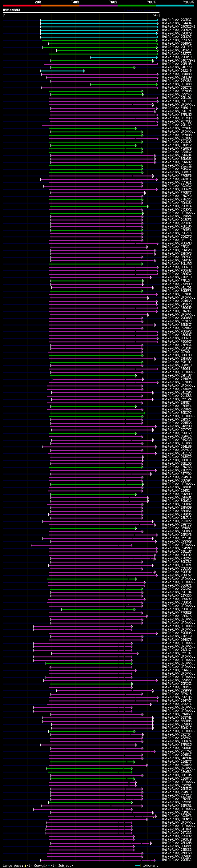The height and width of the screenshot is (868, 197).
Task: Open the UniRef100_B6SYH1 hit label
Action: point(177,718)
